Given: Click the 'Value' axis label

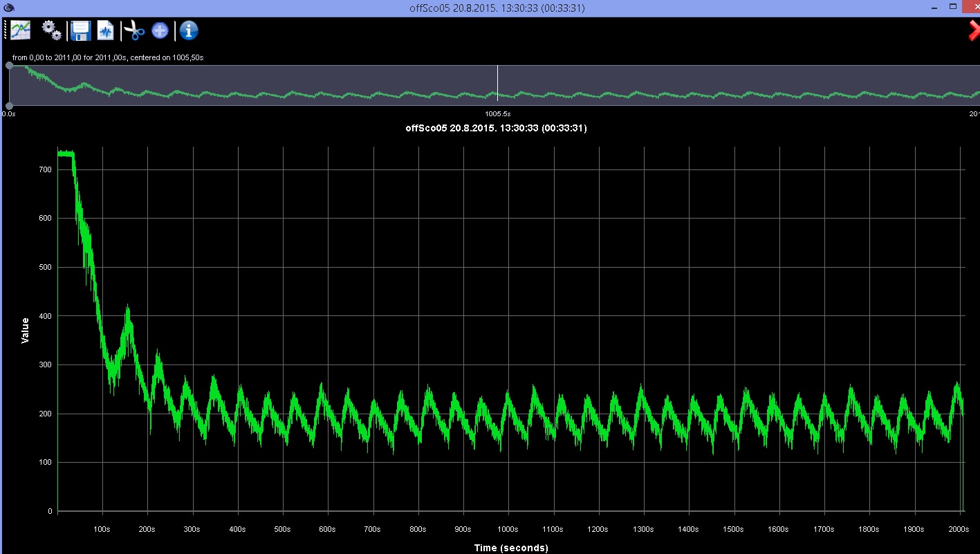Looking at the screenshot, I should click(26, 331).
